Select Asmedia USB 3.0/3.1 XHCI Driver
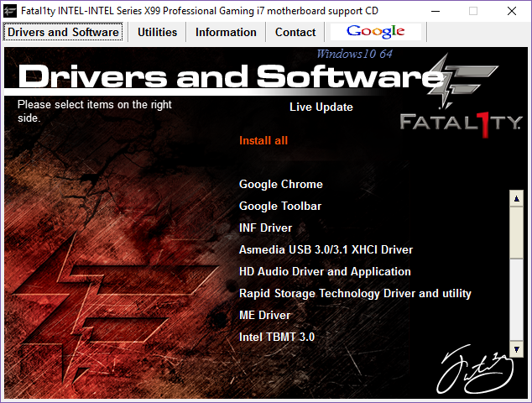 [x=326, y=249]
